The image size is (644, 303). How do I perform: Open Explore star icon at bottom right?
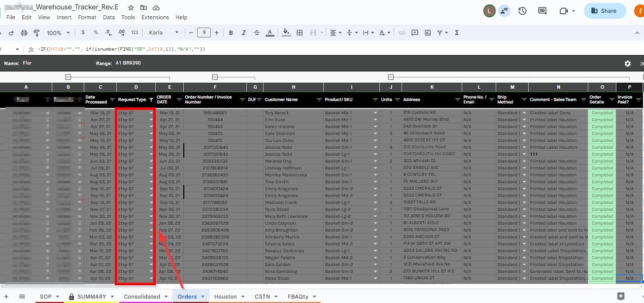click(621, 296)
